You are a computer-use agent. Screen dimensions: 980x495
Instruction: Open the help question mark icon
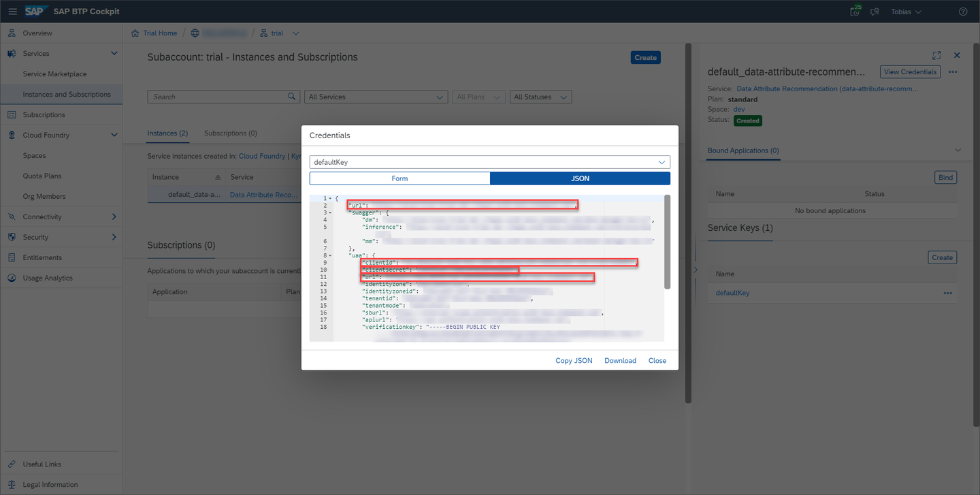(963, 12)
